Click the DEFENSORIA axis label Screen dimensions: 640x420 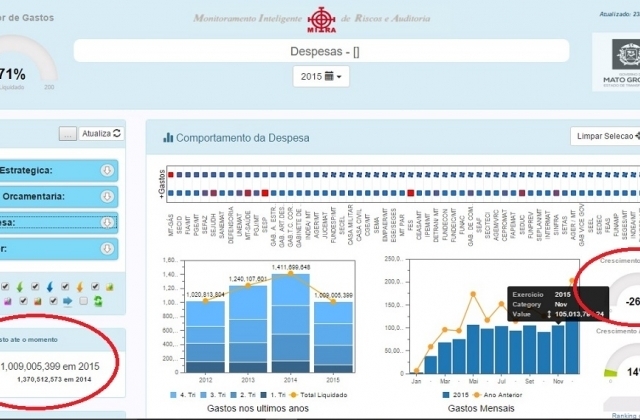[x=231, y=226]
